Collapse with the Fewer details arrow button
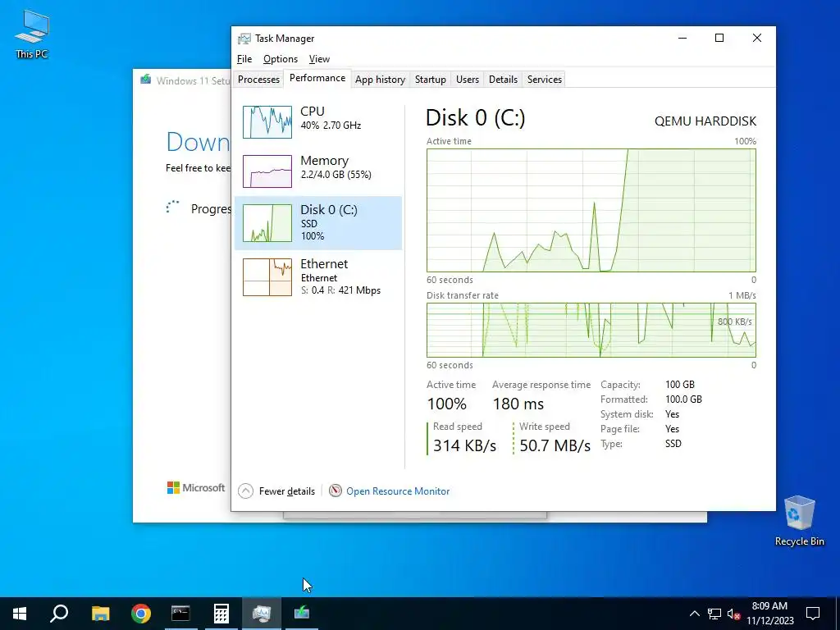This screenshot has width=840, height=630. pos(245,491)
